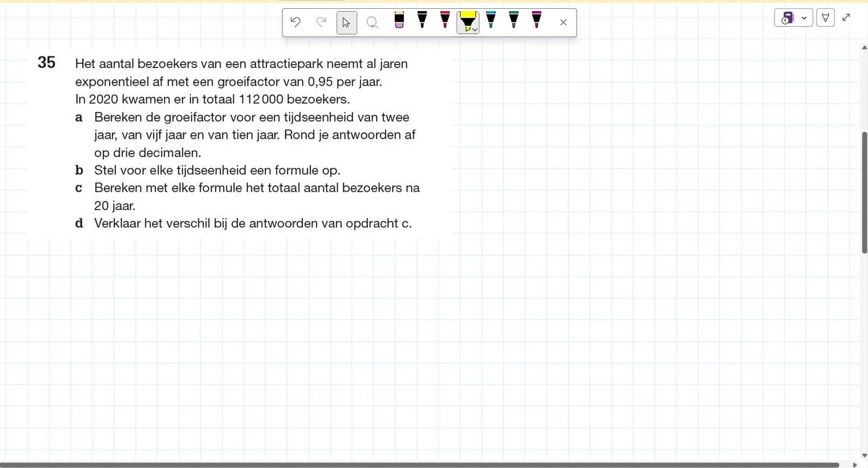The height and width of the screenshot is (468, 868).
Task: Expand the notebook status dropdown arrow
Action: coord(804,18)
